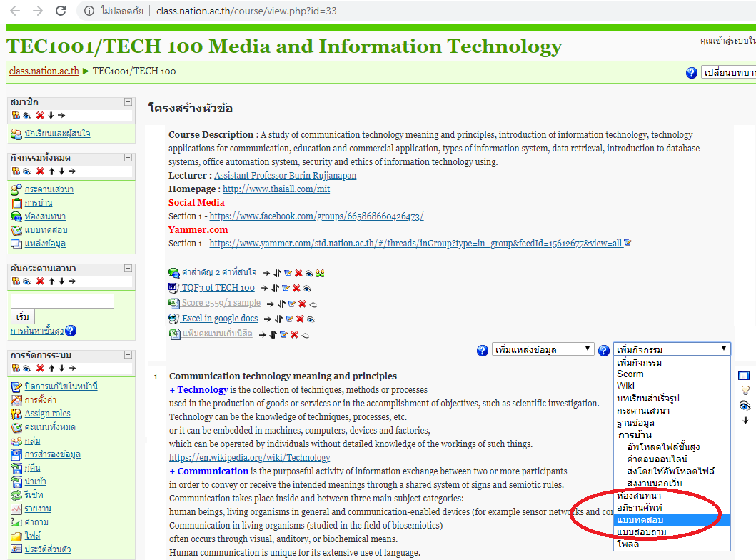Viewport: 756px width, 560px height.
Task: Click the lightbulb highlight icon for topic 1
Action: [745, 390]
